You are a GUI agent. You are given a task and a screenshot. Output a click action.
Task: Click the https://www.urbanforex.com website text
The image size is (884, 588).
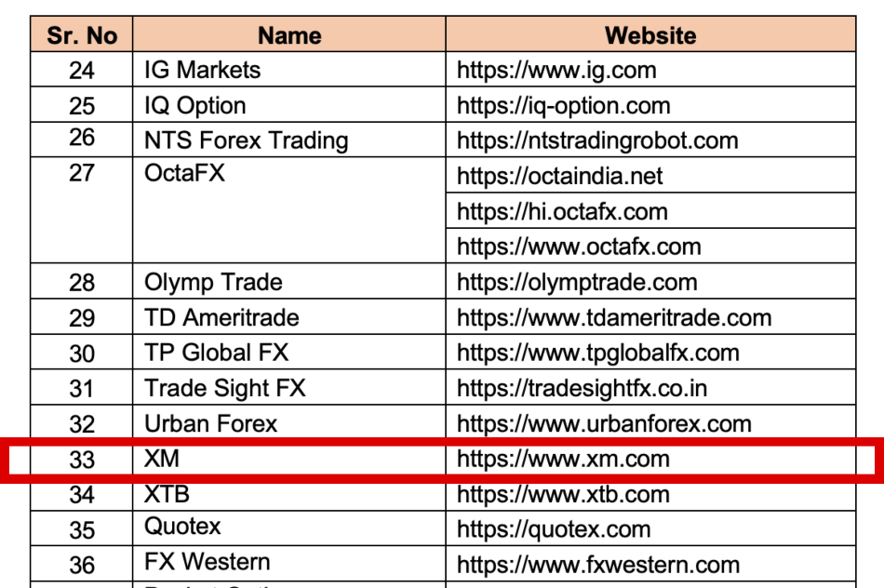pyautogui.click(x=604, y=424)
